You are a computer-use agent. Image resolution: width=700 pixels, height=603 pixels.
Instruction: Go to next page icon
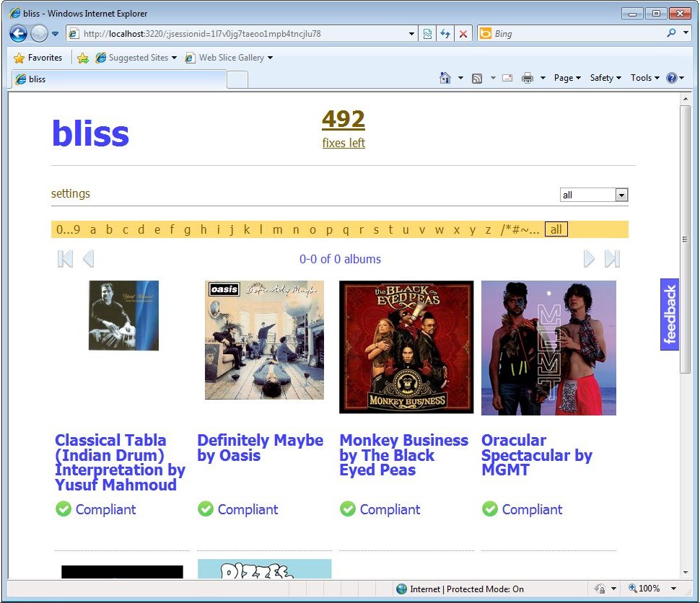tap(589, 259)
